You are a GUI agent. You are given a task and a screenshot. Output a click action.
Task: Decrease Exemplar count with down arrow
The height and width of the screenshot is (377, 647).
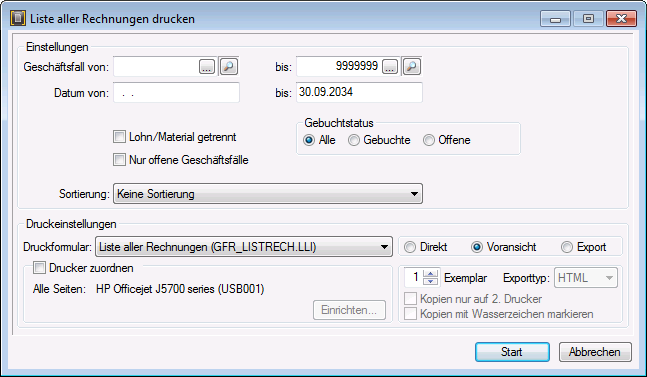(430, 281)
